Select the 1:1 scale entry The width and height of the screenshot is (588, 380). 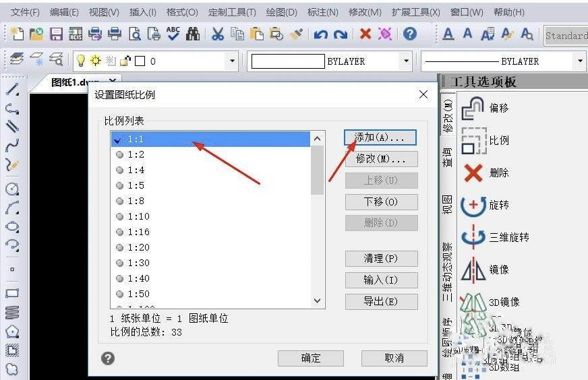pyautogui.click(x=210, y=139)
